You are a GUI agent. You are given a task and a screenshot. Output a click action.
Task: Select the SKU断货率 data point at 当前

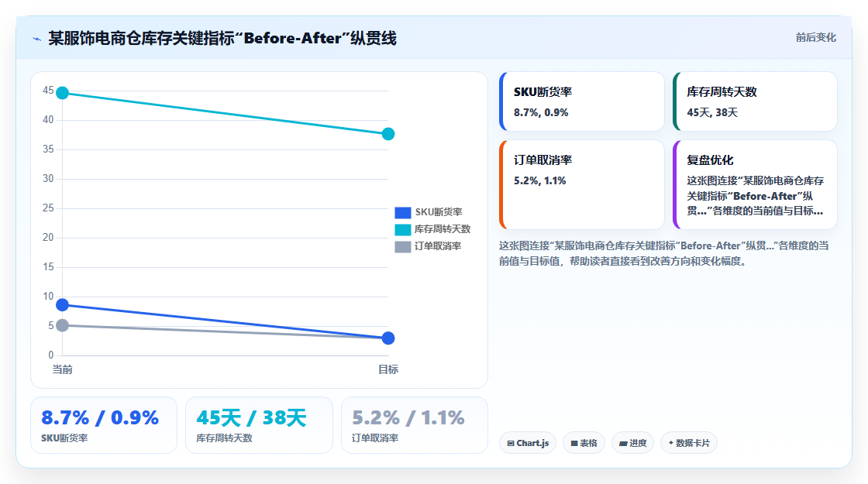tap(63, 305)
